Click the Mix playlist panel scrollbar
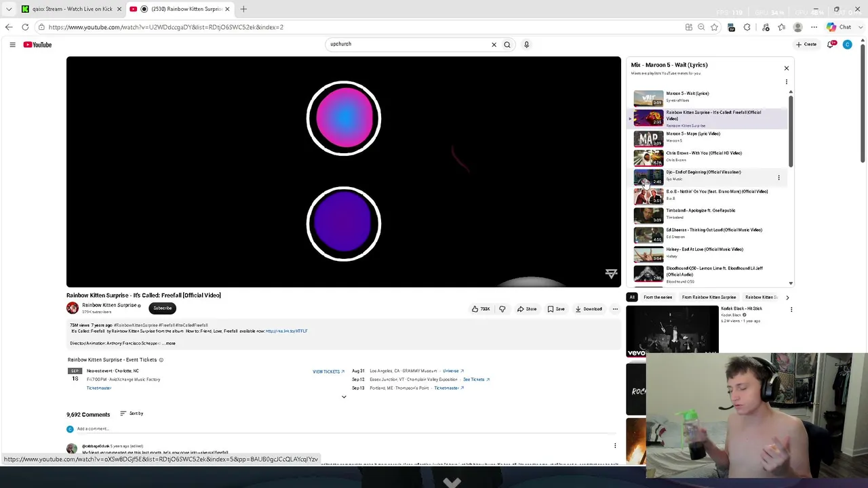 791,130
